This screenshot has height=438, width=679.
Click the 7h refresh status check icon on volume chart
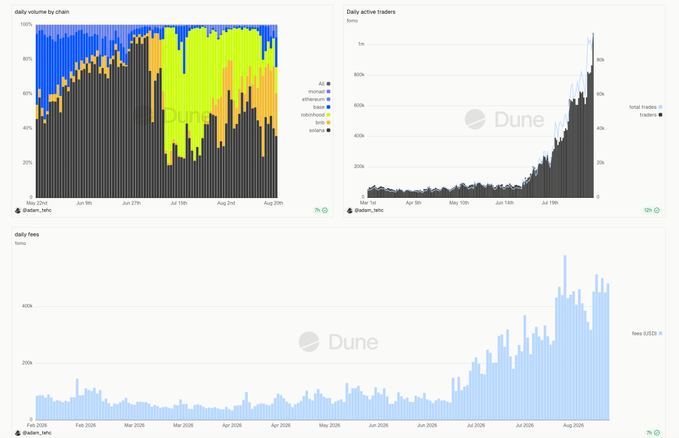325,210
